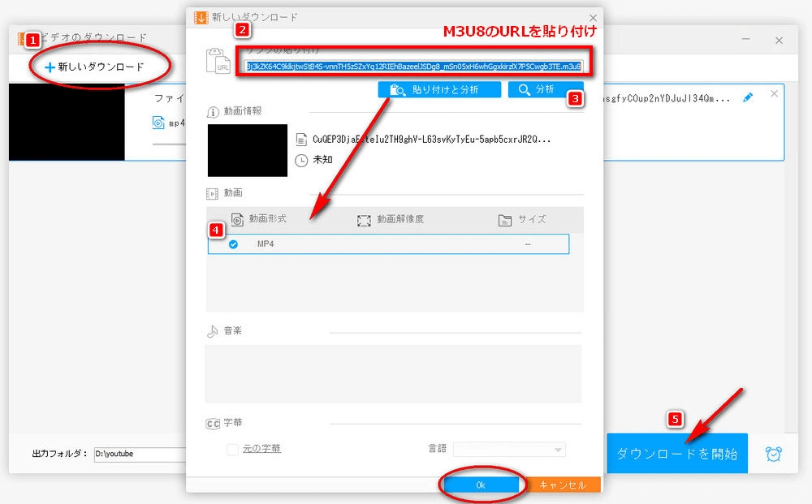Click the pencil rename icon on task

pos(748,97)
